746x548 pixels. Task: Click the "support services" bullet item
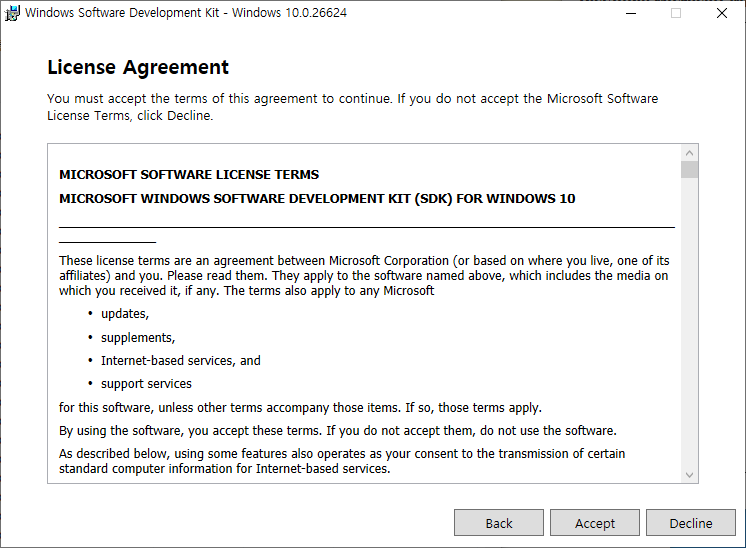point(146,383)
